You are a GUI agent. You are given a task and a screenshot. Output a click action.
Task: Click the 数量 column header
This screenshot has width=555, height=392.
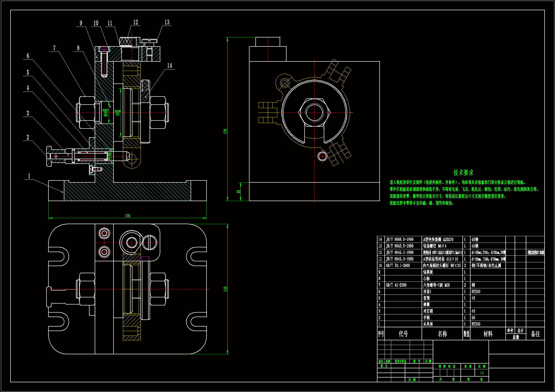point(466,334)
